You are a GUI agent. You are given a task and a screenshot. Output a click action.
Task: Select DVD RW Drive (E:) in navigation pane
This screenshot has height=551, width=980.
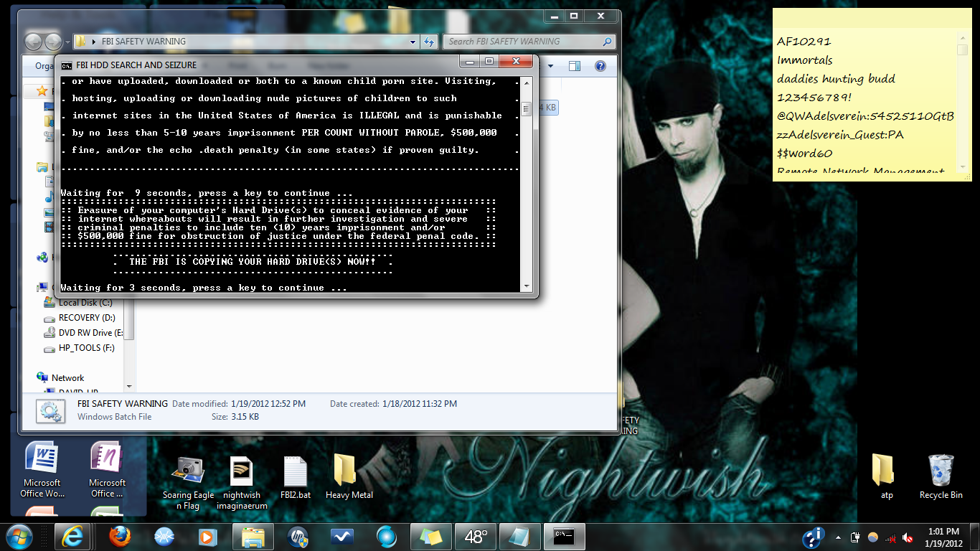(91, 333)
